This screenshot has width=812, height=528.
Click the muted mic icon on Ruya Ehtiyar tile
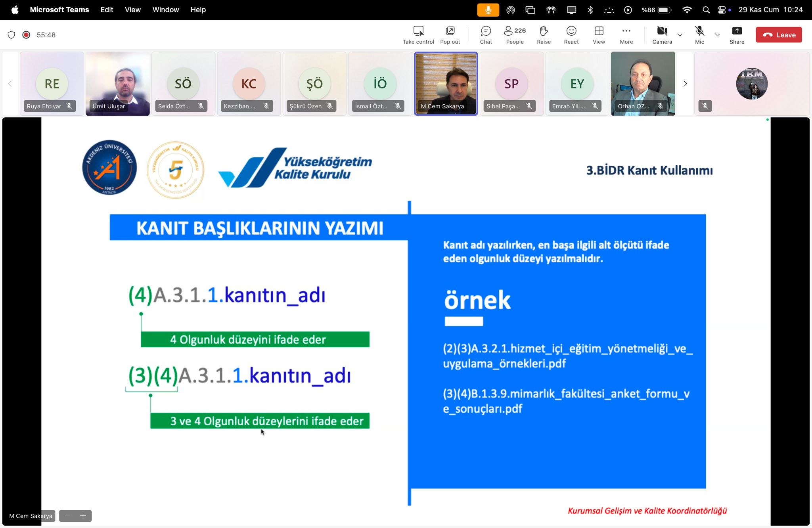(69, 106)
